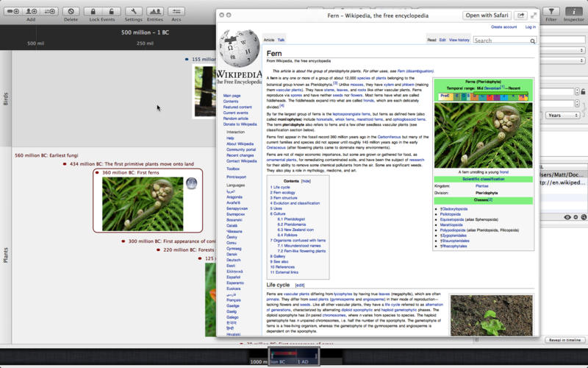Viewport: 588px width, 368px height.
Task: Switch to the Talk tab
Action: [282, 40]
